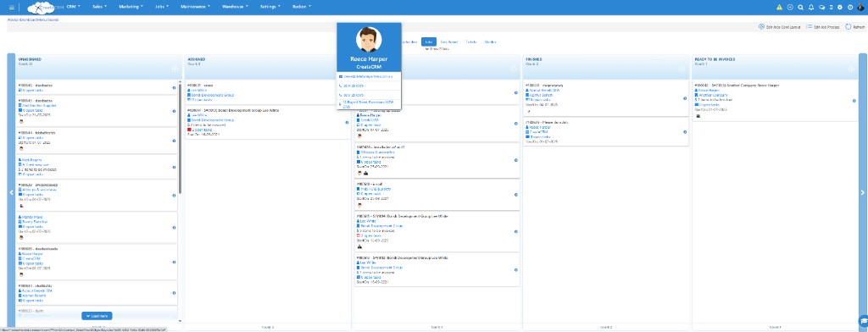
Task: Open the Maintenance dropdown menu
Action: point(195,7)
